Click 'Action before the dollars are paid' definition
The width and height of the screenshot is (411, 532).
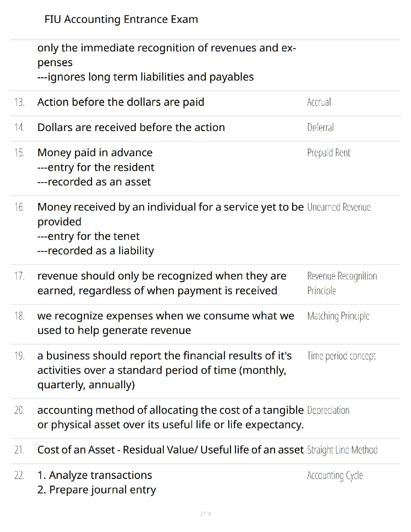pyautogui.click(x=121, y=102)
